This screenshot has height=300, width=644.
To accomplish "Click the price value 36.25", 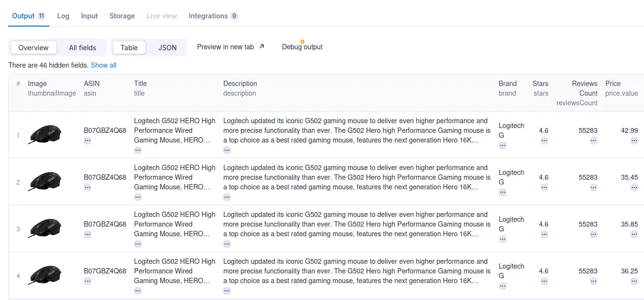I will point(629,271).
